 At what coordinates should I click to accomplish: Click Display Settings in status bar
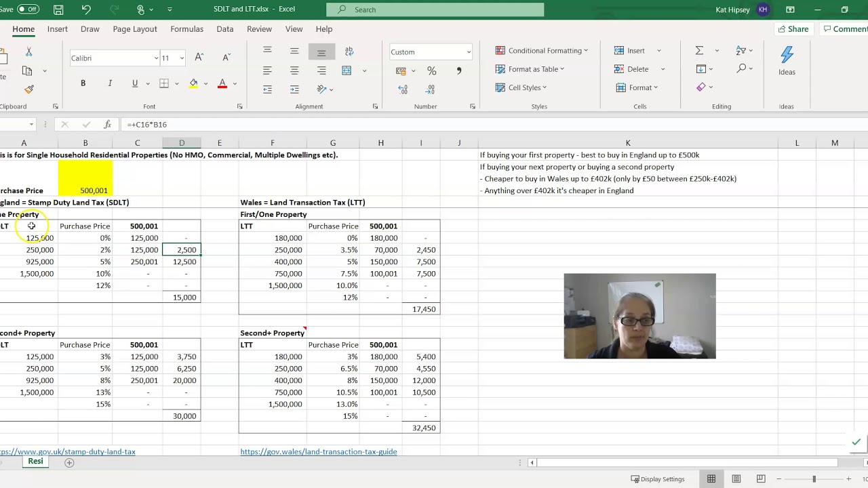[658, 479]
